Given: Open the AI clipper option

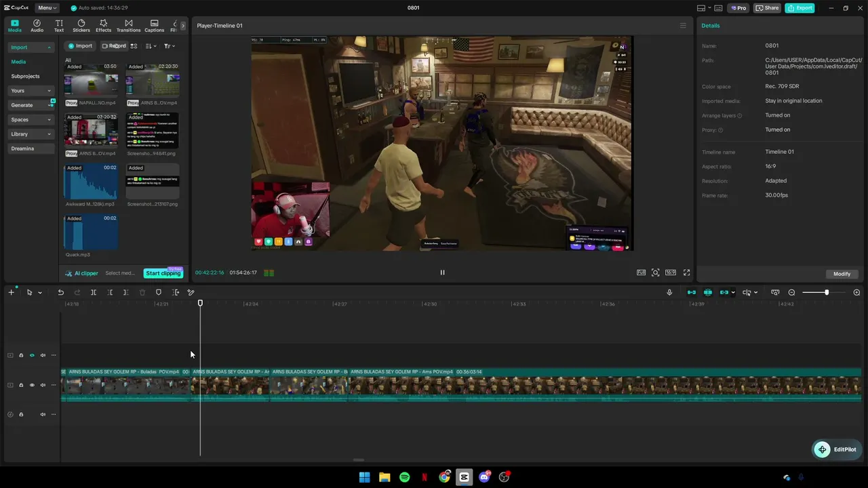Looking at the screenshot, I should (x=81, y=273).
